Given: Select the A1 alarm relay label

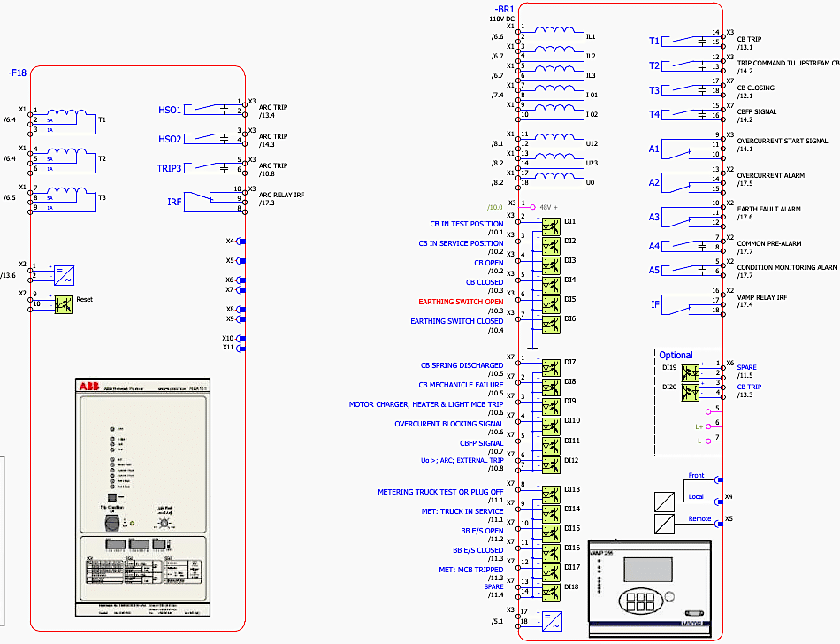Looking at the screenshot, I should (x=654, y=149).
